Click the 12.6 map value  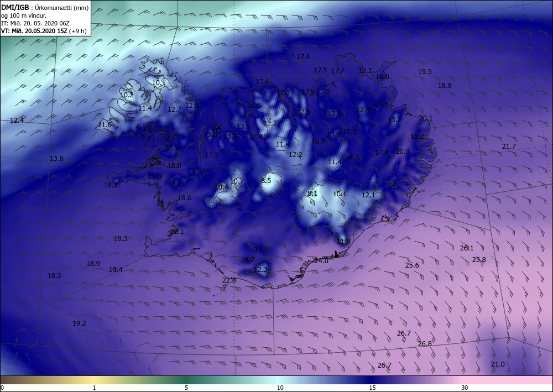[x=304, y=112]
